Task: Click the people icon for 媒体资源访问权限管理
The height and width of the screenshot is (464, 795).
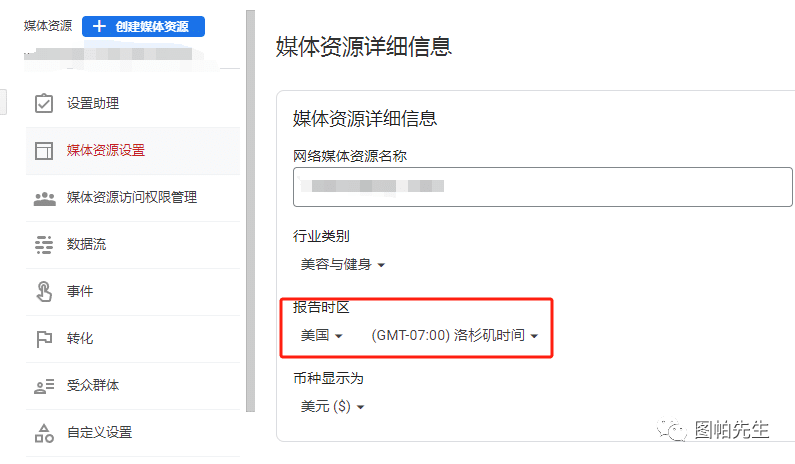Action: pyautogui.click(x=44, y=197)
